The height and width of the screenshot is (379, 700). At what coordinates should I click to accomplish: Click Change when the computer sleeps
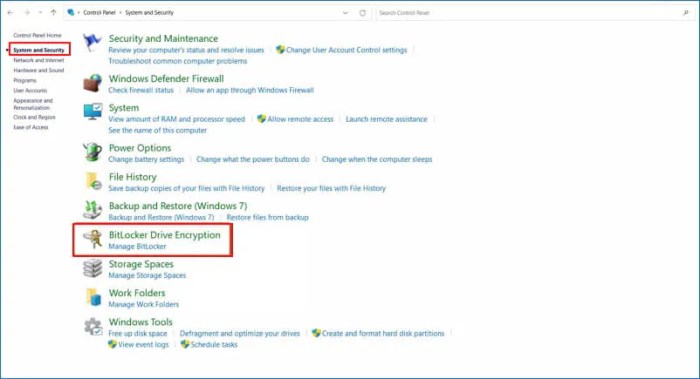coord(377,159)
